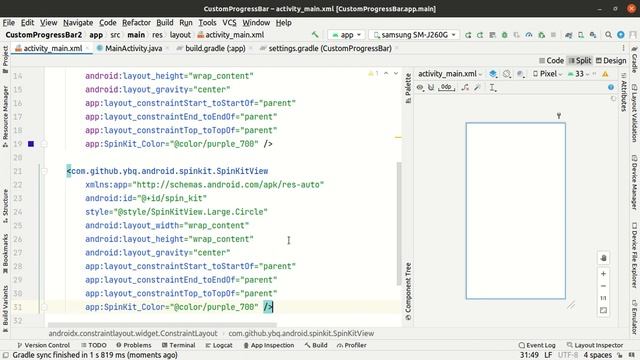Click the orientation for preview icon
Viewport: 640px width, 360px height.
click(507, 74)
